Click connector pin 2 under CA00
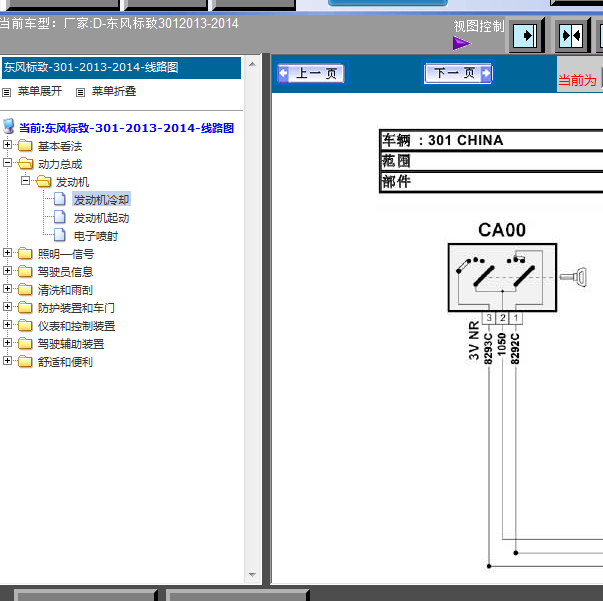The image size is (603, 601). click(503, 318)
